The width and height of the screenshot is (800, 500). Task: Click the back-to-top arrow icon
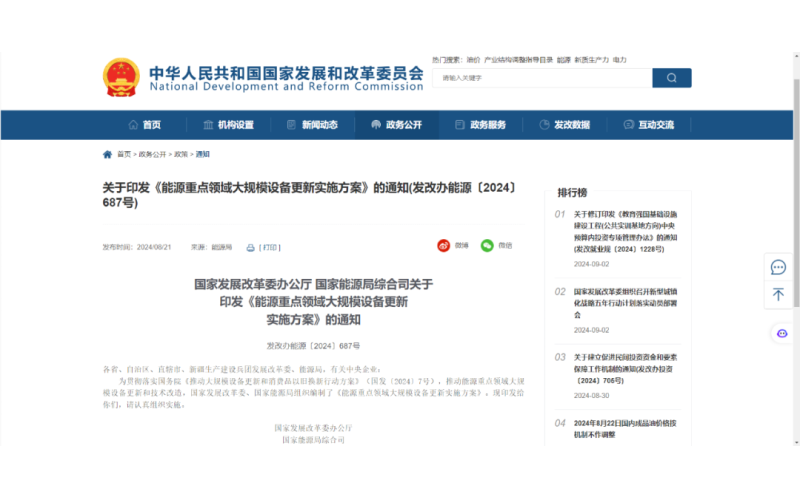(x=778, y=294)
